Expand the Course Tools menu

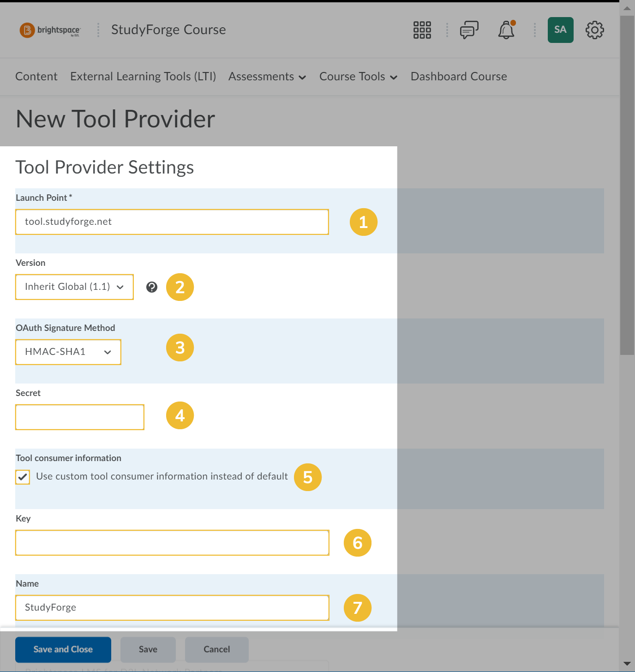[x=358, y=77]
